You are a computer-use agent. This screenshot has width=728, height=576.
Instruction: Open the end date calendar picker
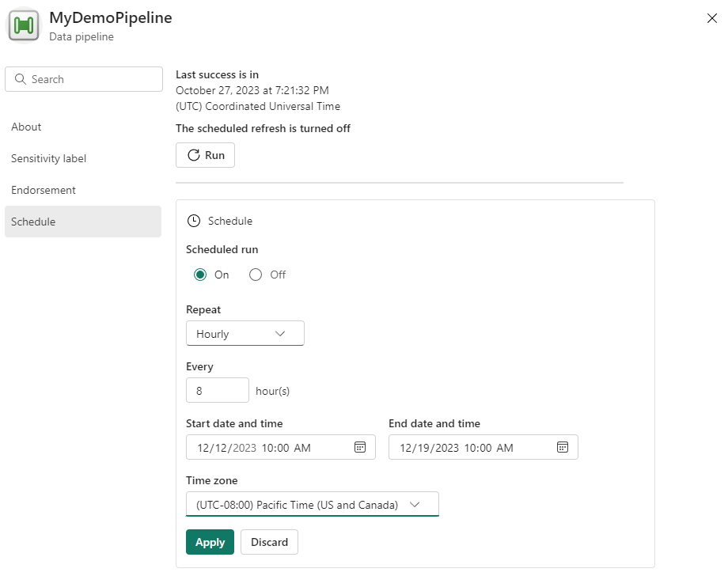click(x=563, y=448)
